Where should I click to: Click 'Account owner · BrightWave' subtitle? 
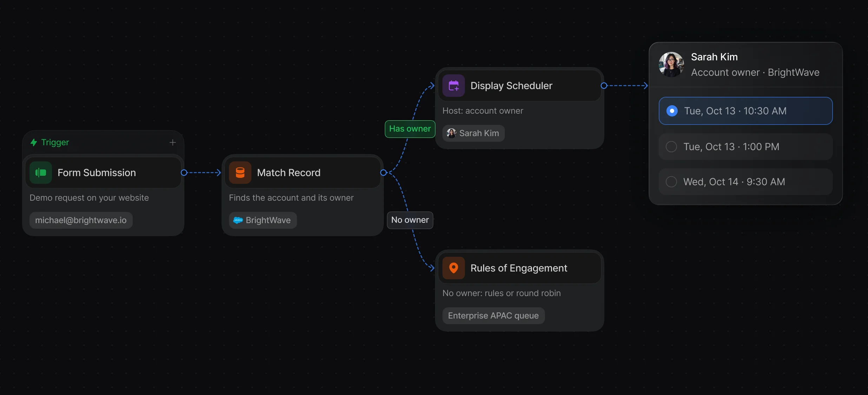755,72
